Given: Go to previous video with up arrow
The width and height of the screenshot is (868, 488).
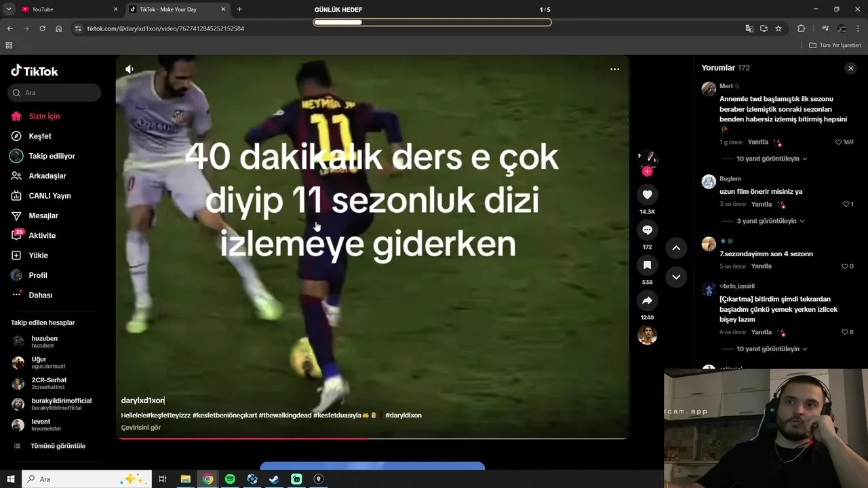Looking at the screenshot, I should (676, 248).
